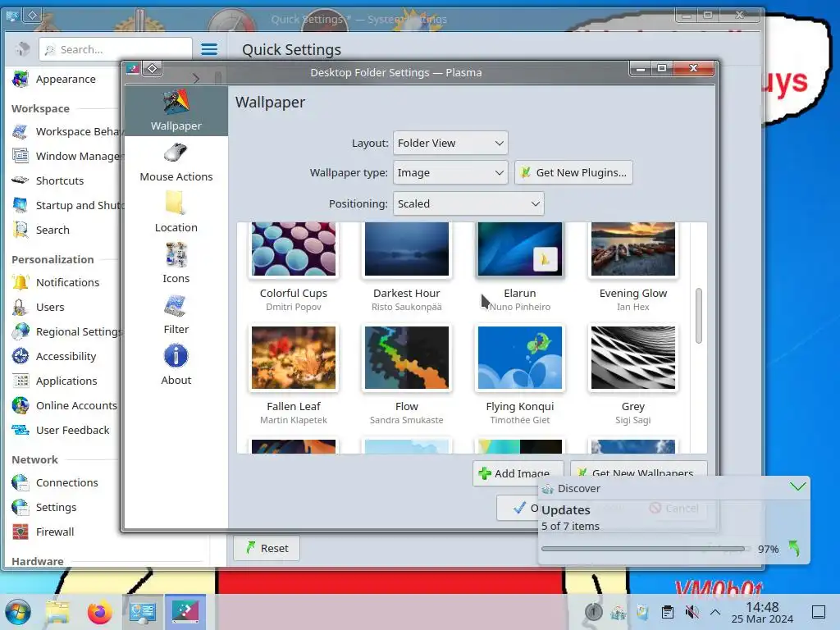Open the Start menu orb on taskbar
Image resolution: width=840 pixels, height=630 pixels.
click(x=18, y=611)
